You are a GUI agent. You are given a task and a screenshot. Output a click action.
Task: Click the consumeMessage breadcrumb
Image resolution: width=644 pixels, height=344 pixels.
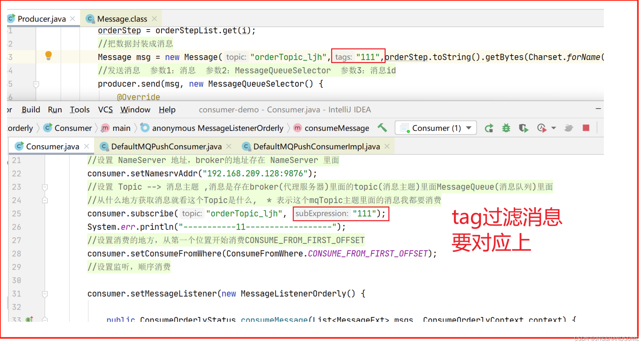331,128
